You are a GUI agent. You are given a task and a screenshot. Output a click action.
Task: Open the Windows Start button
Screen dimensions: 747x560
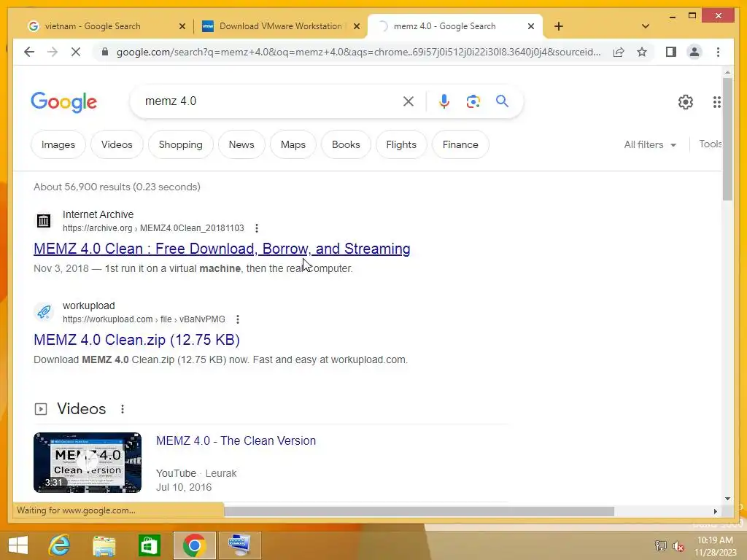click(18, 545)
